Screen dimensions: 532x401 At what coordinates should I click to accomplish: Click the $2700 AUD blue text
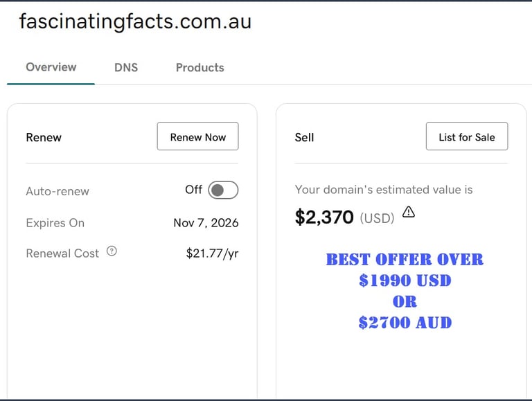[x=405, y=323]
